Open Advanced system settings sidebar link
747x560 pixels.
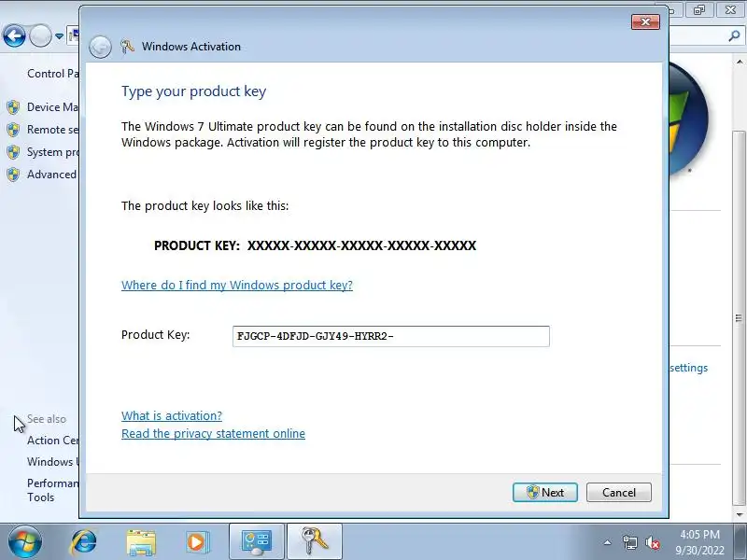click(52, 175)
